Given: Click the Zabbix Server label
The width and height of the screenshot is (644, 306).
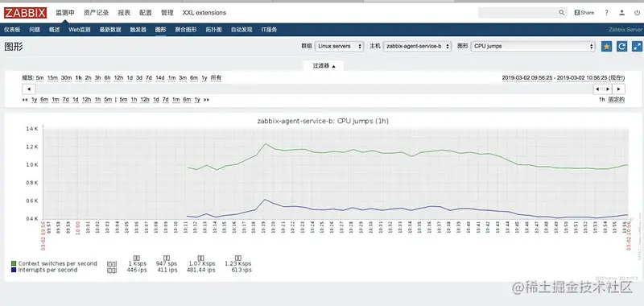Looking at the screenshot, I should point(625,30).
